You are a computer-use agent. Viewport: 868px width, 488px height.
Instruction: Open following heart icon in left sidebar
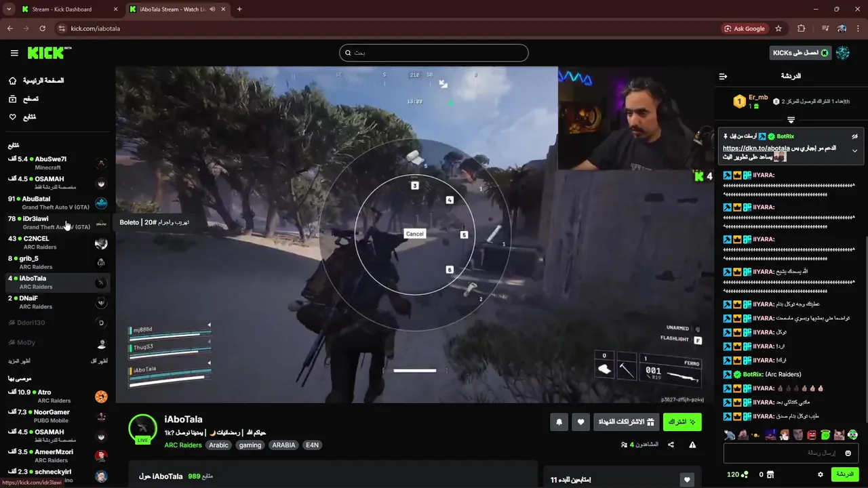click(x=13, y=117)
